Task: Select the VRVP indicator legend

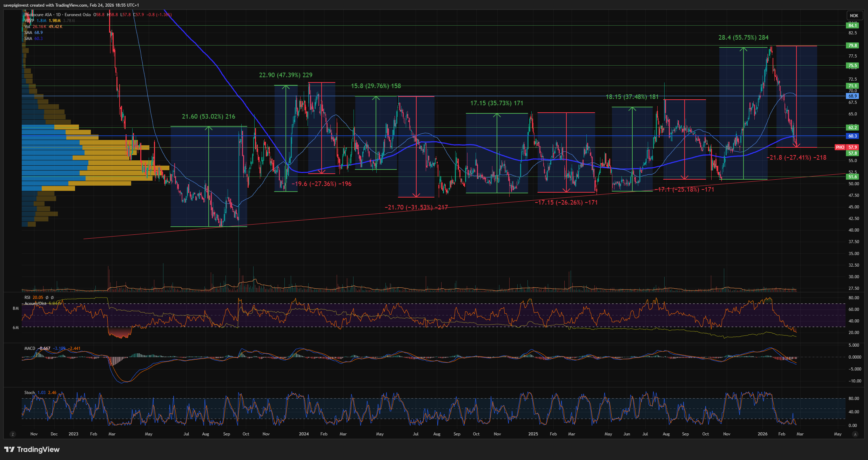Action: tap(29, 21)
